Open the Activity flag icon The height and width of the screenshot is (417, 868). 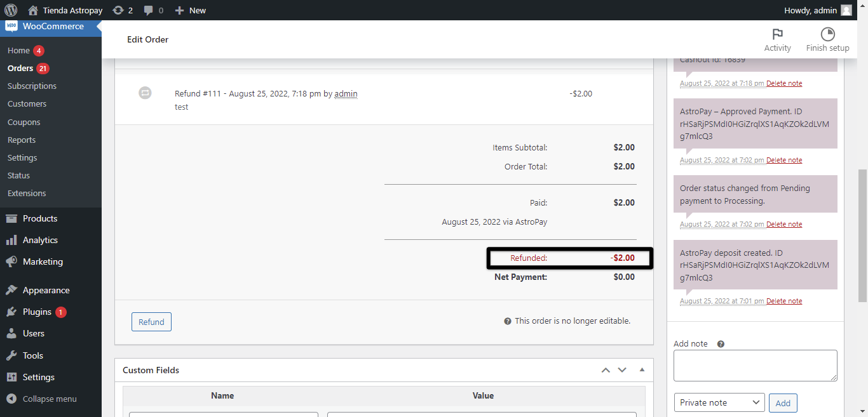777,34
